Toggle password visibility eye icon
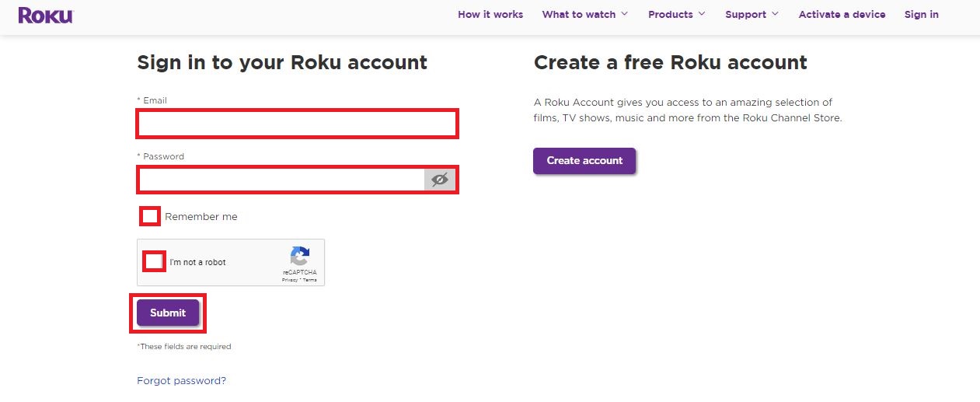This screenshot has width=980, height=402. pos(440,180)
